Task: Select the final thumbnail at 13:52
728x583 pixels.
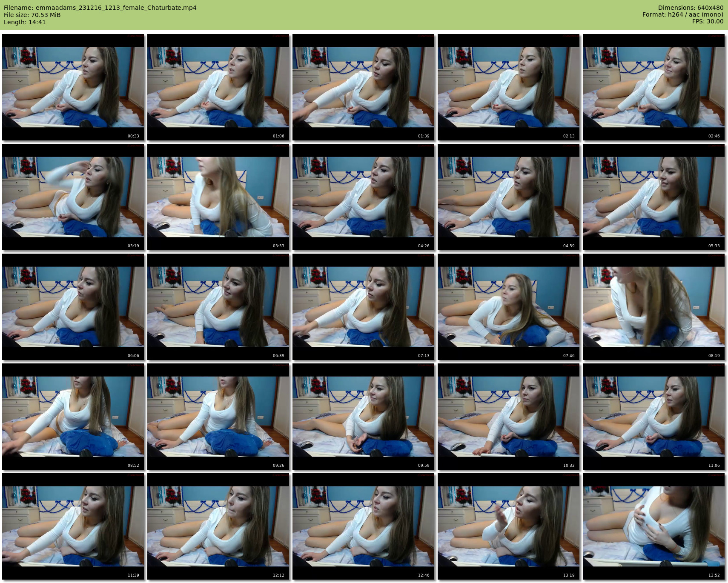Action: click(x=653, y=526)
